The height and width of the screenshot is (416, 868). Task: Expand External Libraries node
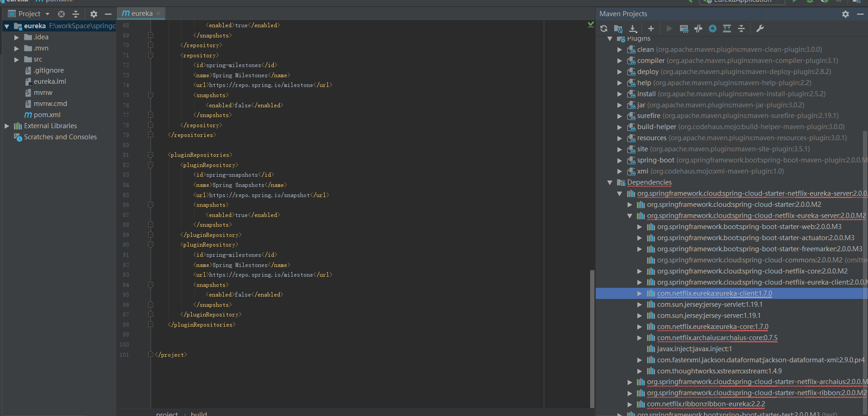click(7, 126)
